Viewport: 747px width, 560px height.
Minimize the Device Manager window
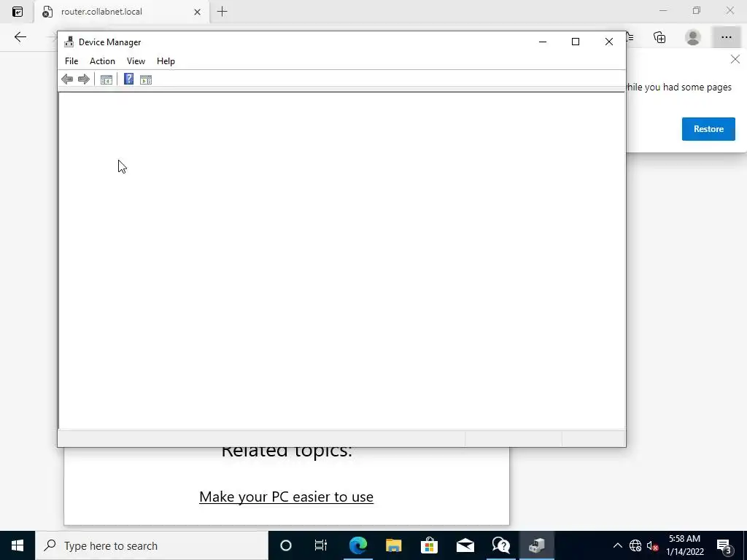[542, 42]
